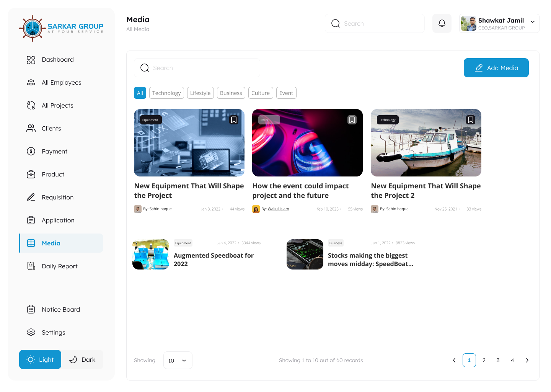Viewport: 551px width, 392px height.
Task: Click the Clients users icon
Action: [31, 129]
